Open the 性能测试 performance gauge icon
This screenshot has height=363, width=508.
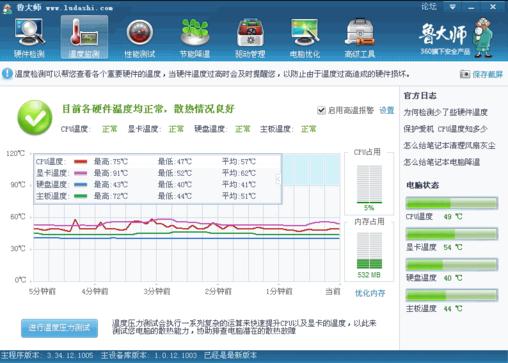[x=140, y=38]
